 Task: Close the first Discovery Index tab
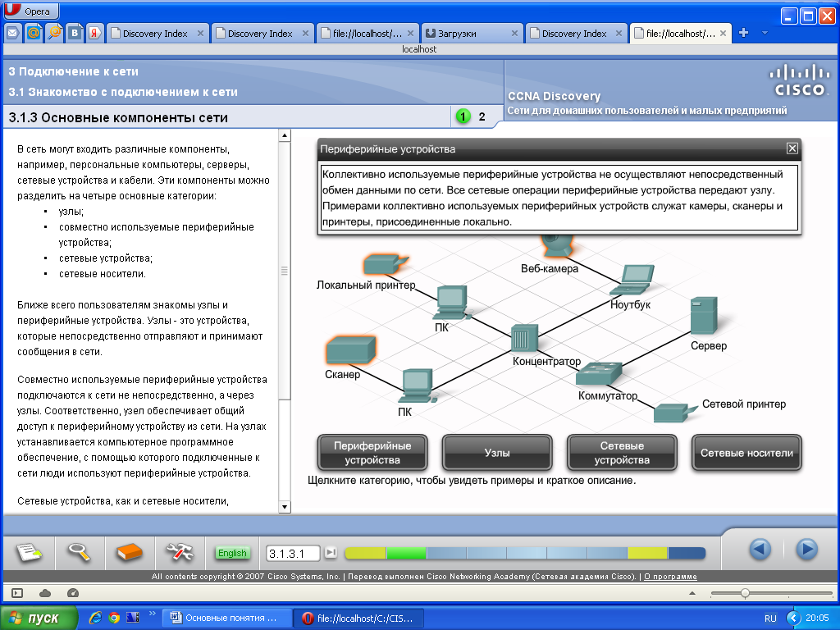(200, 33)
